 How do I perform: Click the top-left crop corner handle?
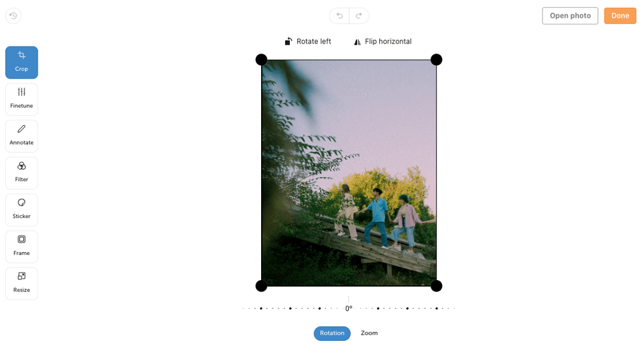[261, 60]
